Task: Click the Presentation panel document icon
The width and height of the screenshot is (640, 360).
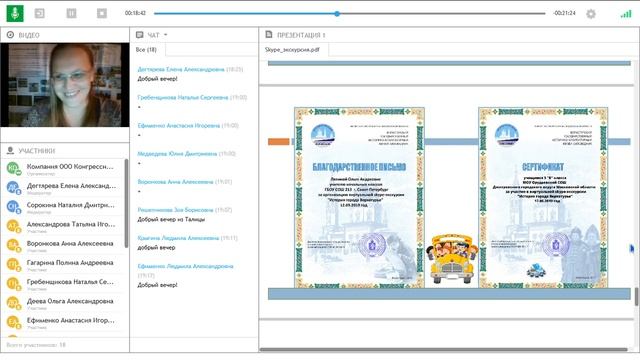Action: pyautogui.click(x=269, y=35)
